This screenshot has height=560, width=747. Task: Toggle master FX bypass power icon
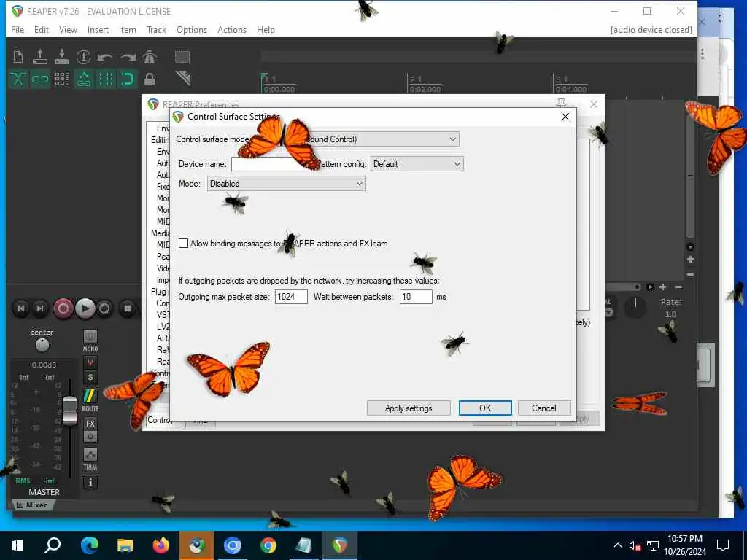point(90,437)
